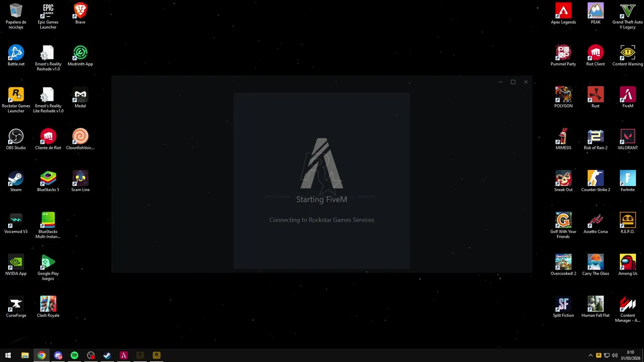Select Ernest's Reality Reshade v1.0 file
The image size is (644, 362).
click(48, 58)
